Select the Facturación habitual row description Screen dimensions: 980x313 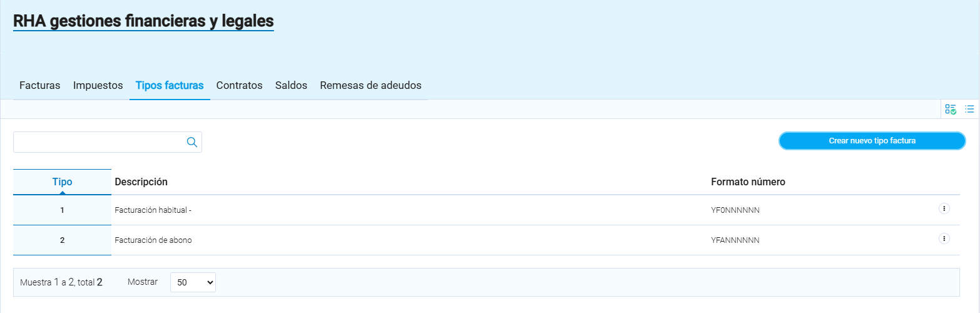pos(153,210)
